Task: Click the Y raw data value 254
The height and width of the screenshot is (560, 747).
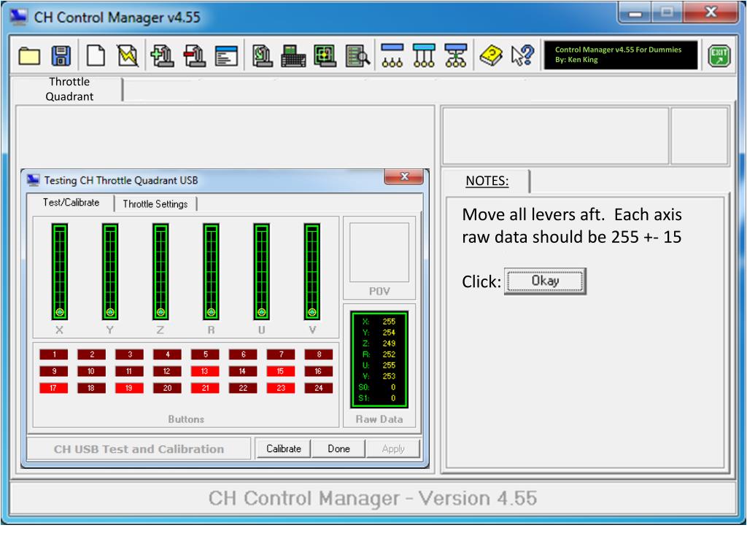Action: click(x=389, y=332)
